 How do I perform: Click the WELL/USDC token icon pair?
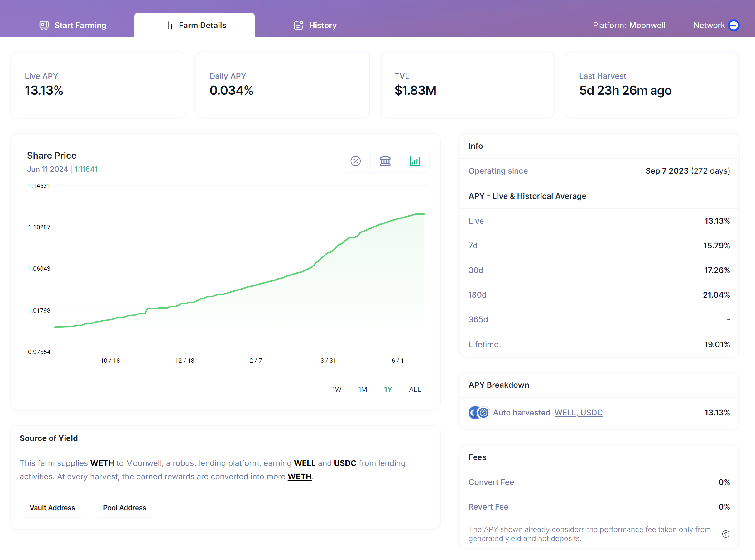(479, 413)
